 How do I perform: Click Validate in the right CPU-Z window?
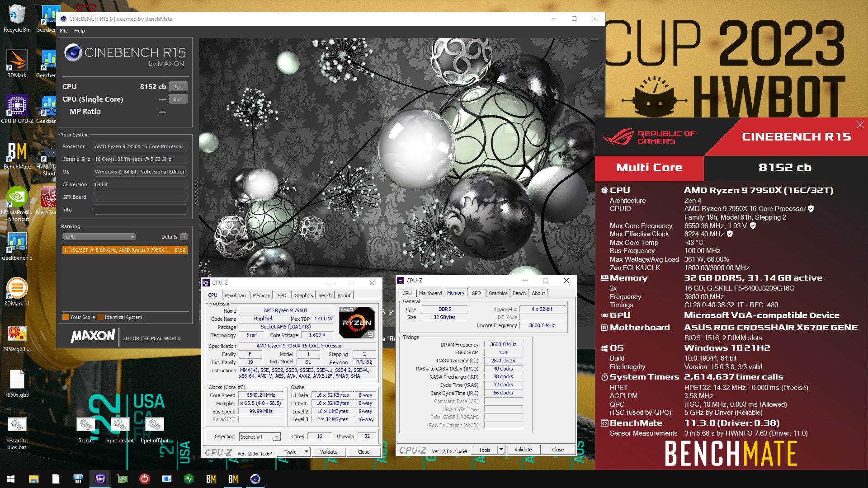coord(523,450)
